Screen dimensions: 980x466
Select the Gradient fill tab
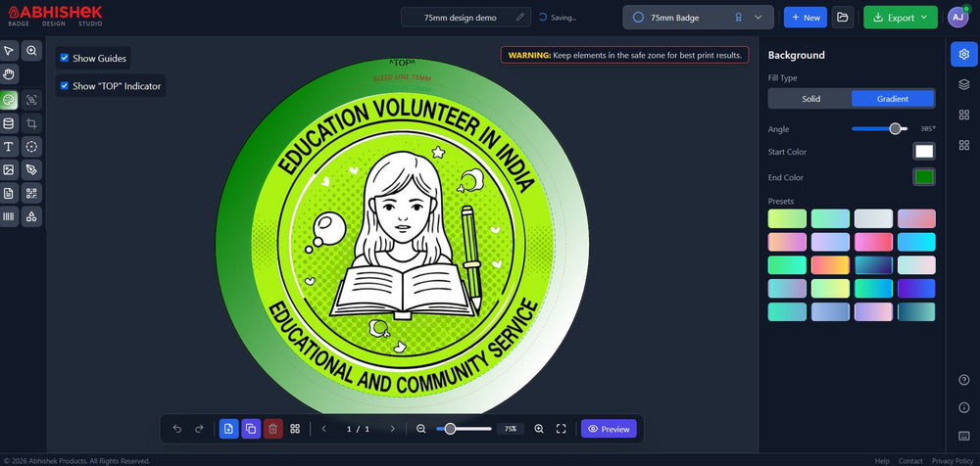893,99
